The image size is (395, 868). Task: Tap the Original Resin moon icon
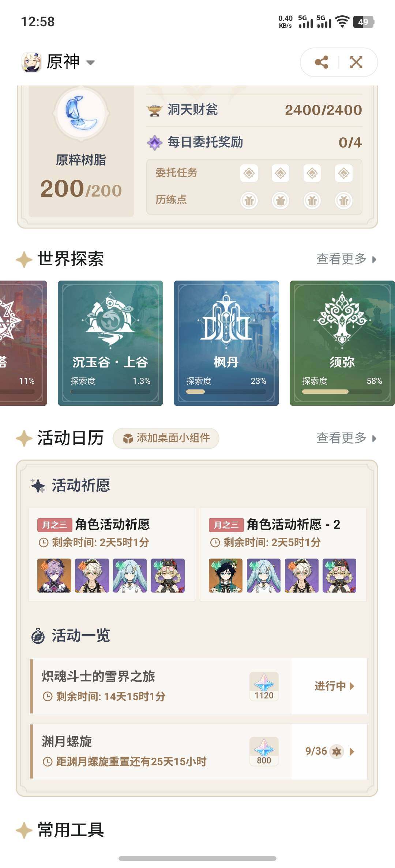coord(81,114)
